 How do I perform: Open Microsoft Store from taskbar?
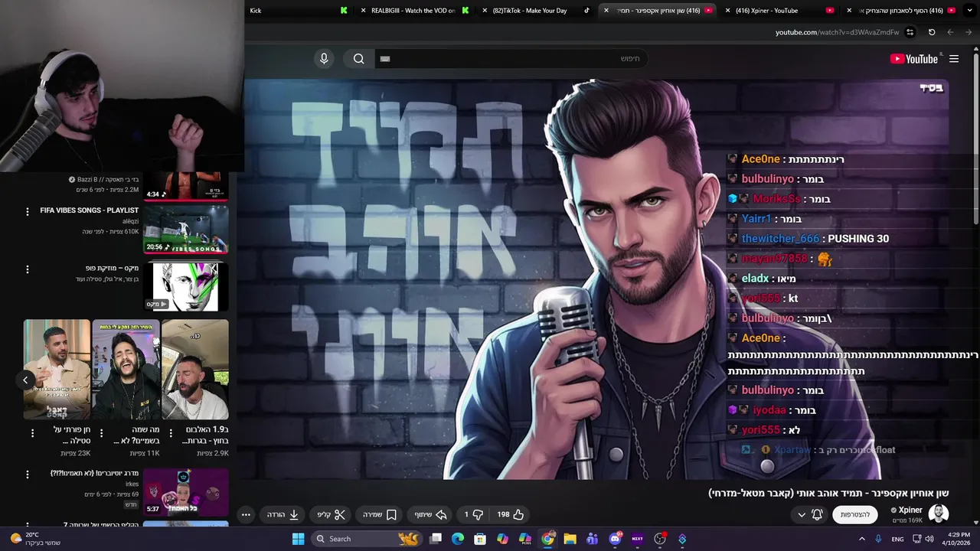[x=480, y=539]
